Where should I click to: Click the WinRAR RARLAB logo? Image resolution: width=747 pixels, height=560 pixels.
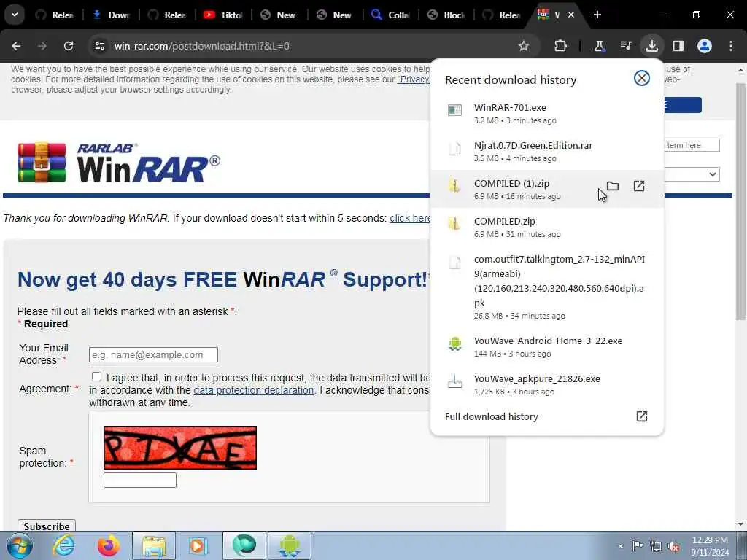click(119, 163)
